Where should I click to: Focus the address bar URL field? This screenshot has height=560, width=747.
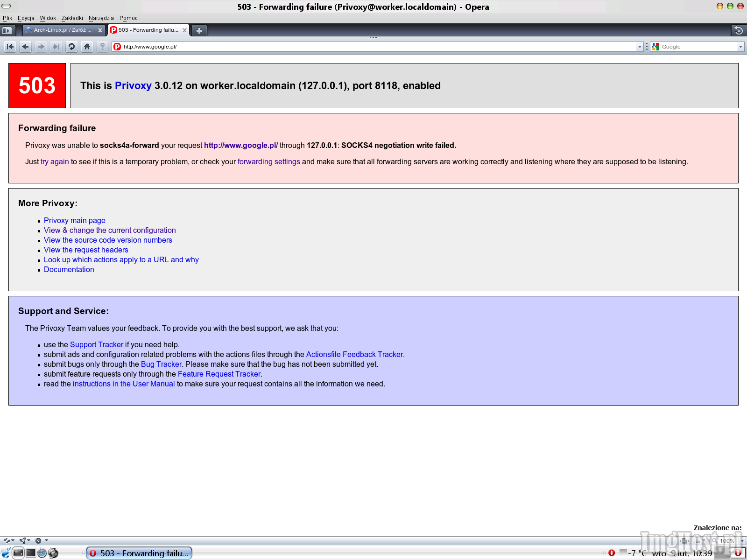pos(378,47)
